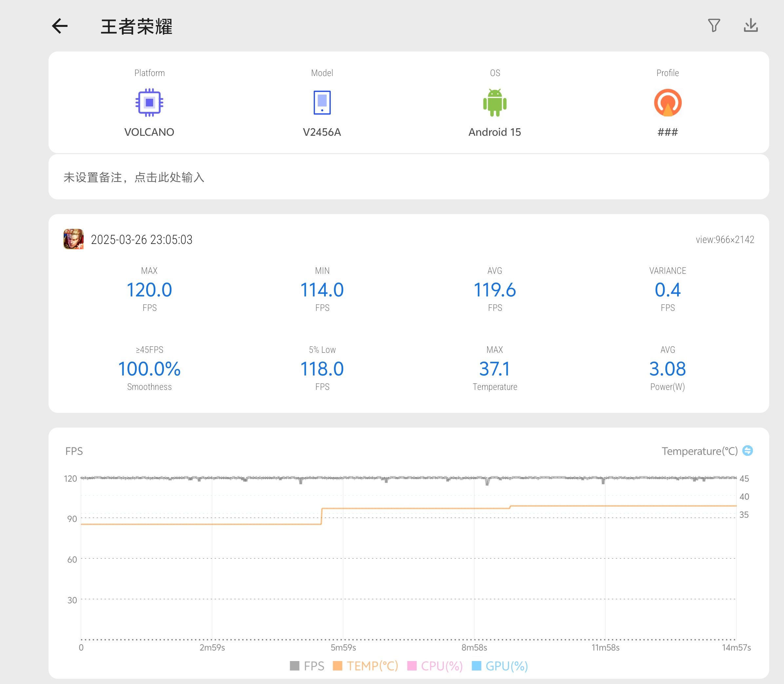
Task: Click the 5m59s time axis label
Action: [343, 647]
